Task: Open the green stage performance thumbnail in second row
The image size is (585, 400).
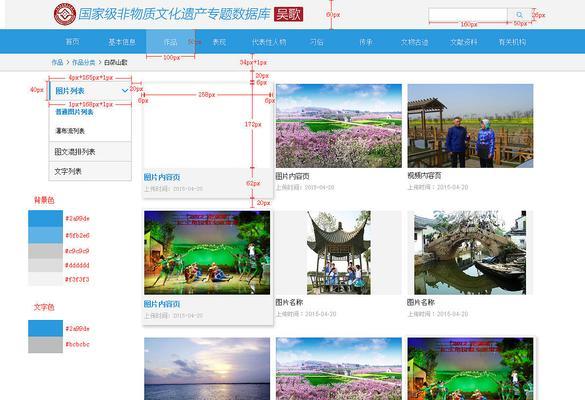Action: tap(207, 253)
